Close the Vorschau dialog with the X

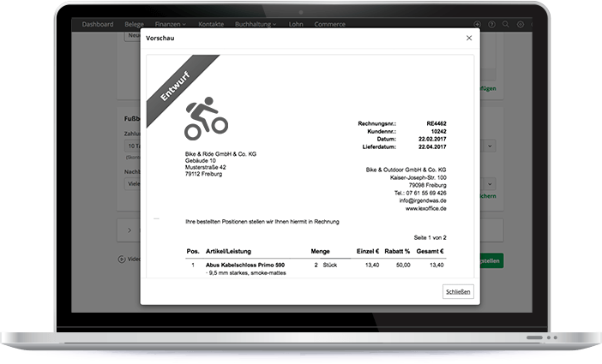pyautogui.click(x=468, y=39)
